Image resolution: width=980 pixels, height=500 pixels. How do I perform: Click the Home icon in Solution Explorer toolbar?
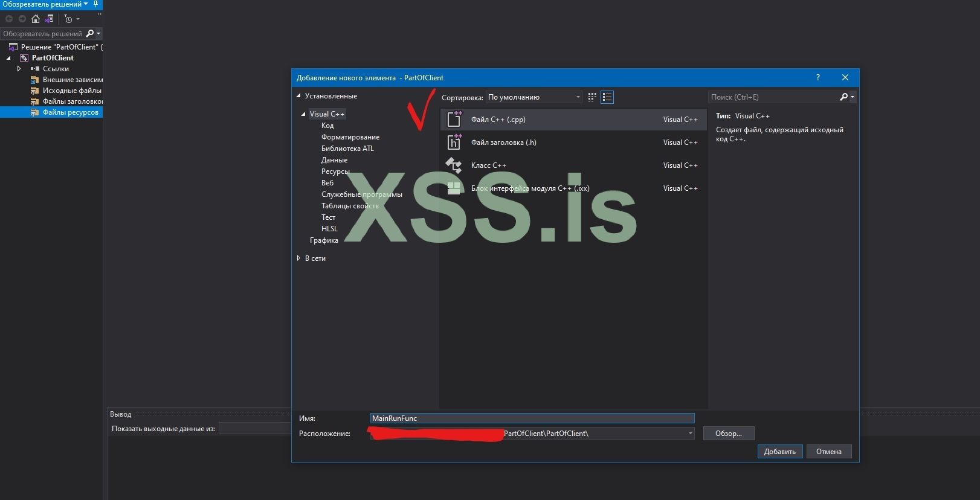[x=36, y=19]
